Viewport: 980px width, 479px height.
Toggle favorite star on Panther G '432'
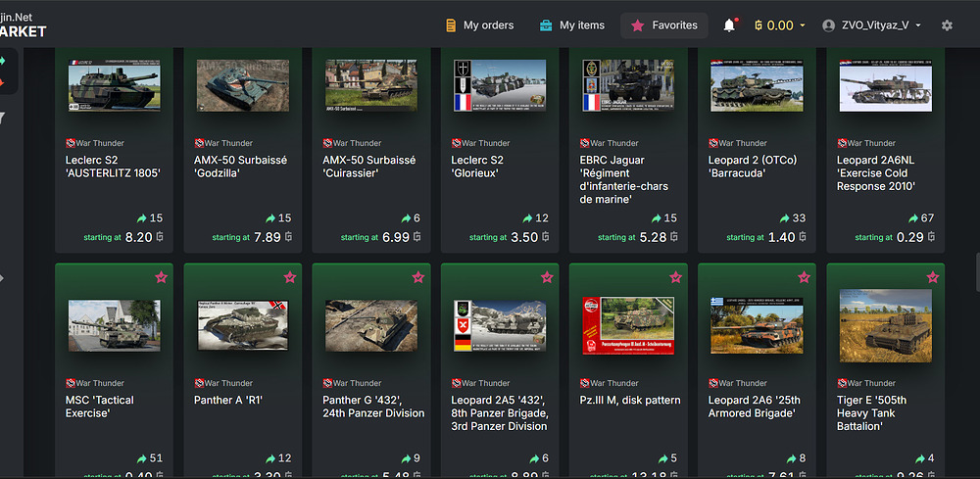pos(418,277)
